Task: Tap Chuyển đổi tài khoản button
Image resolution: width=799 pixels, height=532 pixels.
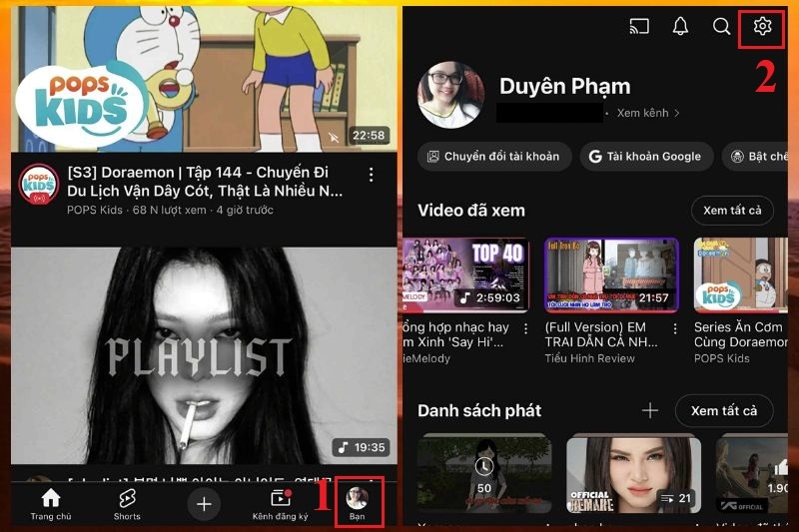Action: [x=494, y=157]
